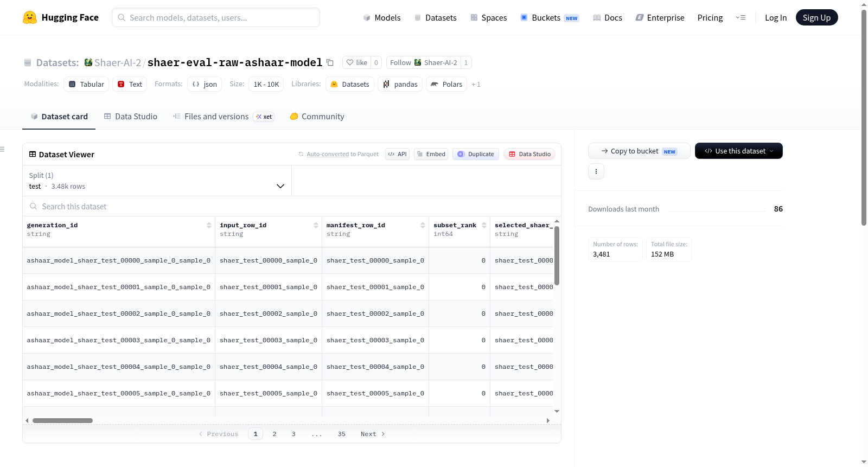868x467 pixels.
Task: Sort the generation_id column
Action: pos(209,225)
